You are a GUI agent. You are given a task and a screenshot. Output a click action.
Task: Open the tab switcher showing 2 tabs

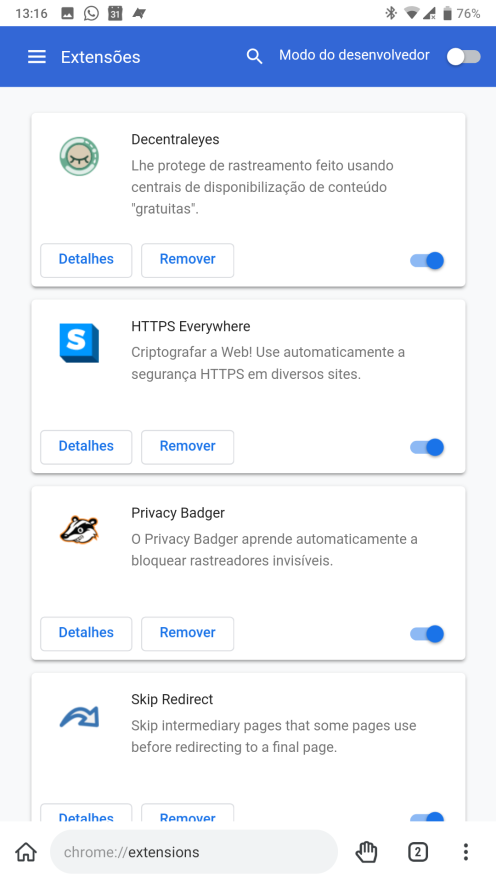[x=417, y=852]
